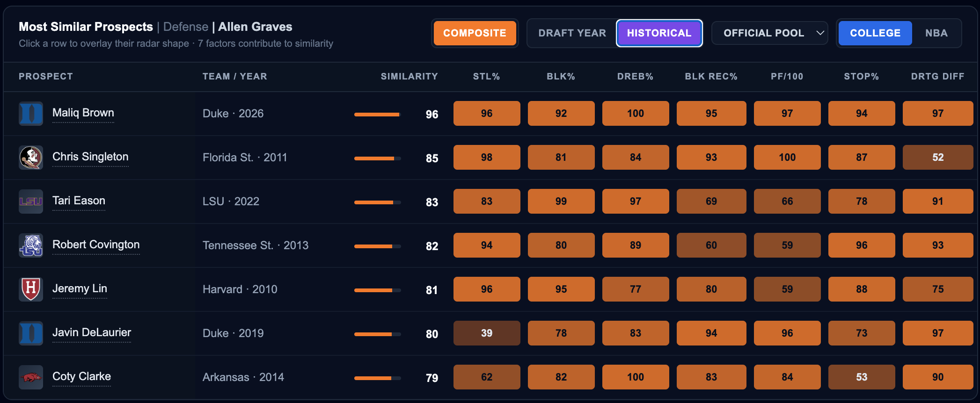Switch to Draft Year comparison
The width and height of the screenshot is (980, 403).
coord(572,33)
